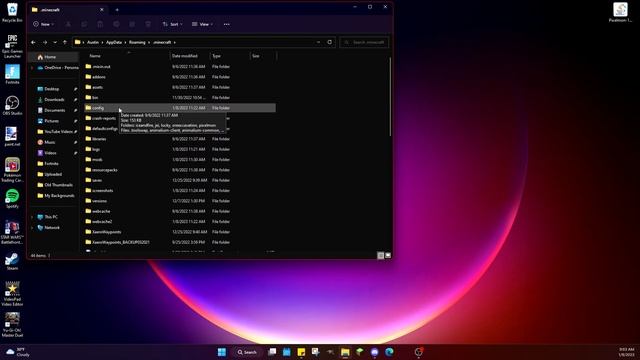
Task: Go back with the Explorer back arrow
Action: point(33,42)
